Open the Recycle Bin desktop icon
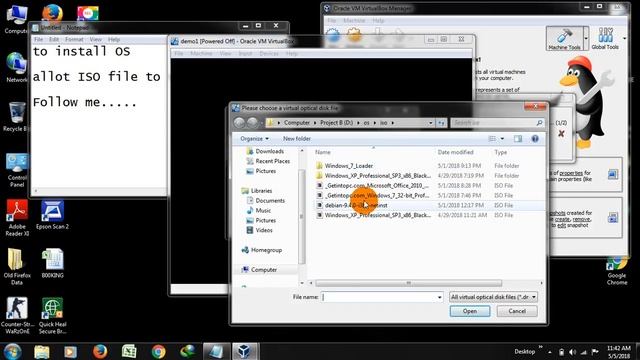 [16, 117]
